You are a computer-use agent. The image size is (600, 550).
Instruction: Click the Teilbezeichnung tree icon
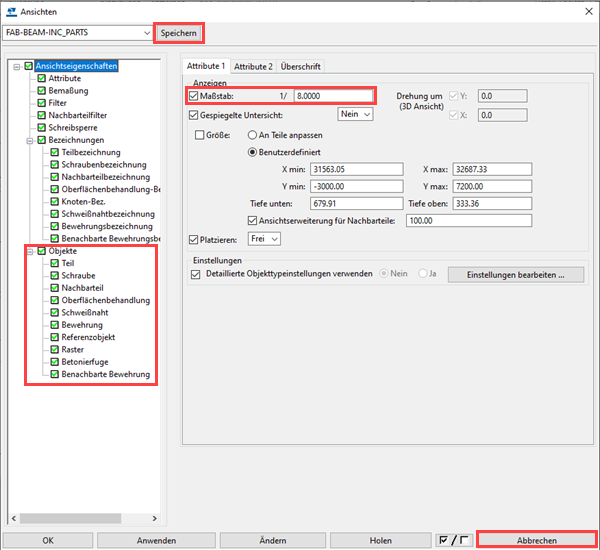(x=55, y=152)
